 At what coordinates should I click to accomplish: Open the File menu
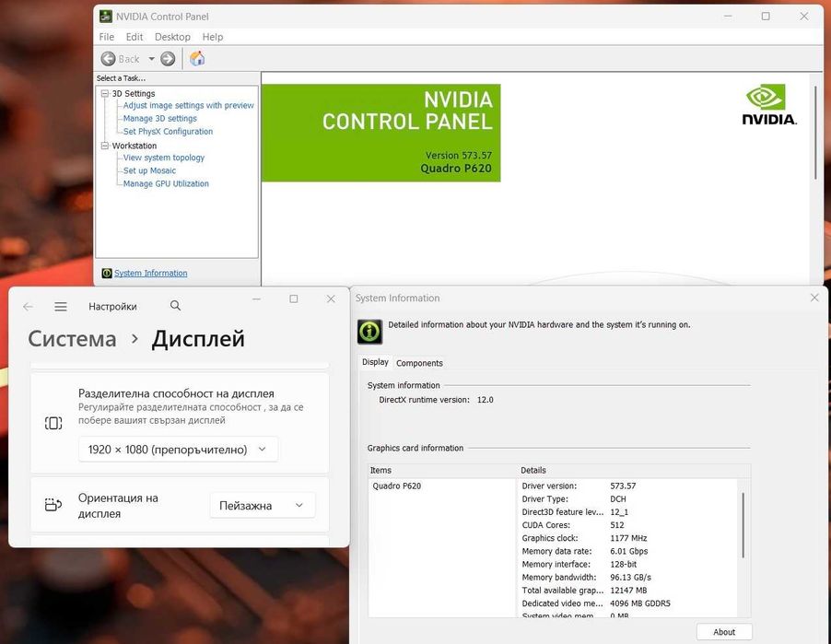(x=107, y=37)
